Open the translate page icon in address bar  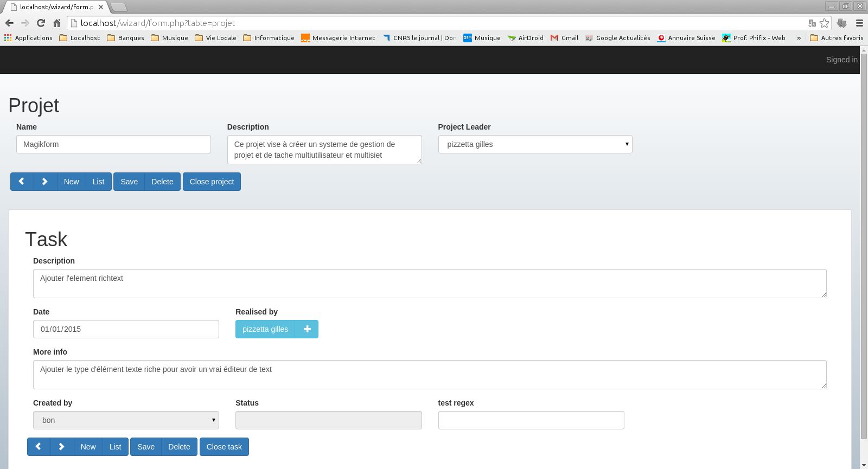pos(812,23)
